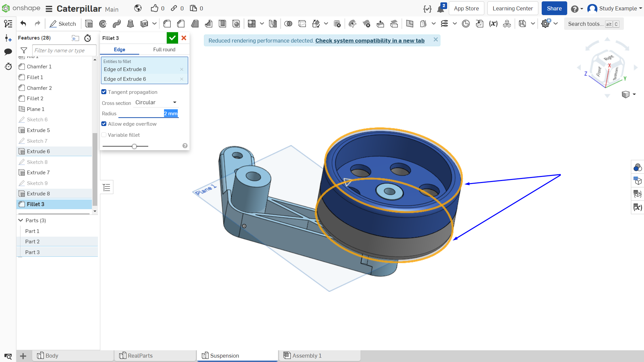The image size is (644, 362).
Task: Select the Boolean tool icon
Action: pyautogui.click(x=288, y=23)
